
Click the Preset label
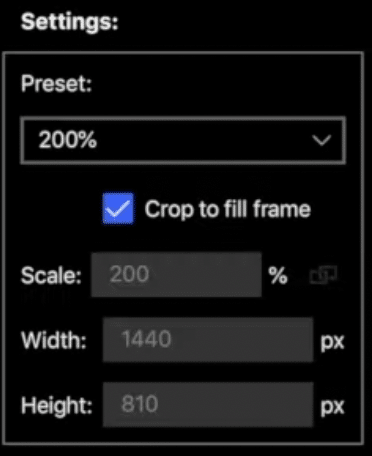tap(56, 83)
